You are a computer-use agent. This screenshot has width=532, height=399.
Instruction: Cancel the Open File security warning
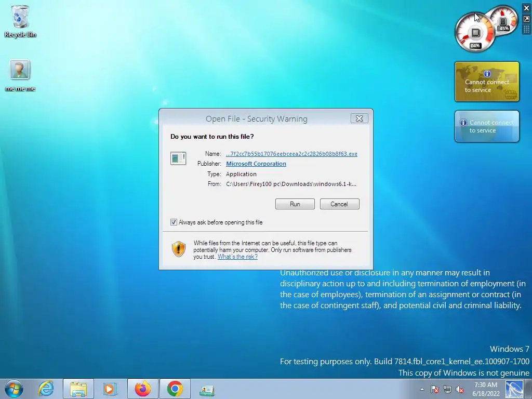339,204
